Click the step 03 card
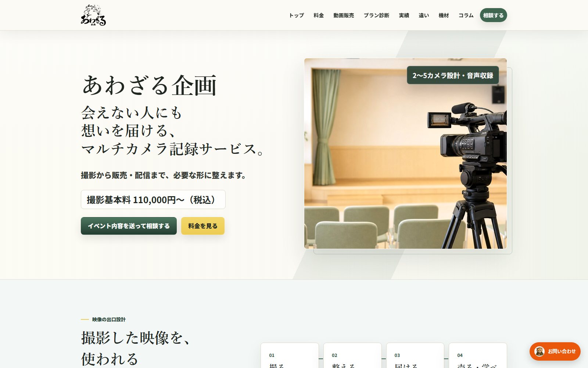588x368 pixels. tap(415, 355)
